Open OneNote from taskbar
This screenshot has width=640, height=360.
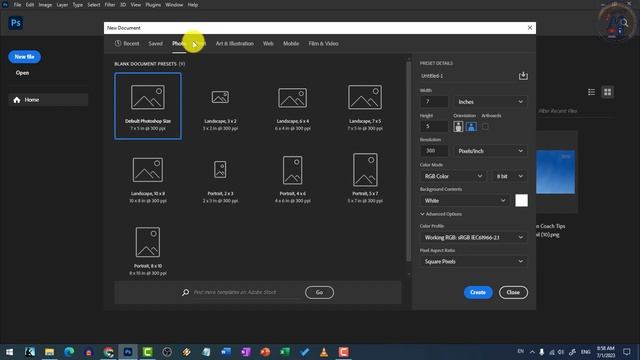point(245,352)
